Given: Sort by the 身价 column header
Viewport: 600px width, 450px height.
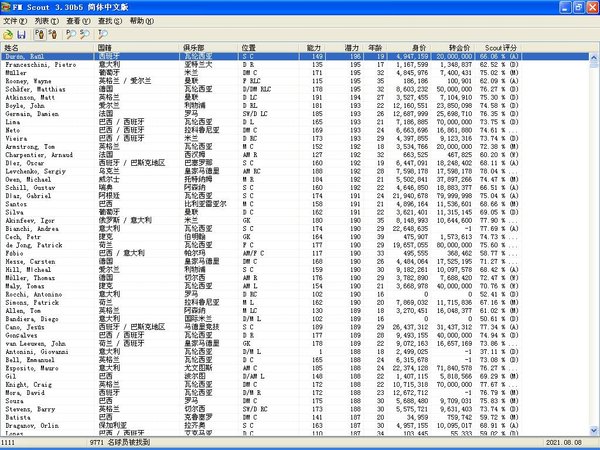Looking at the screenshot, I should point(409,47).
